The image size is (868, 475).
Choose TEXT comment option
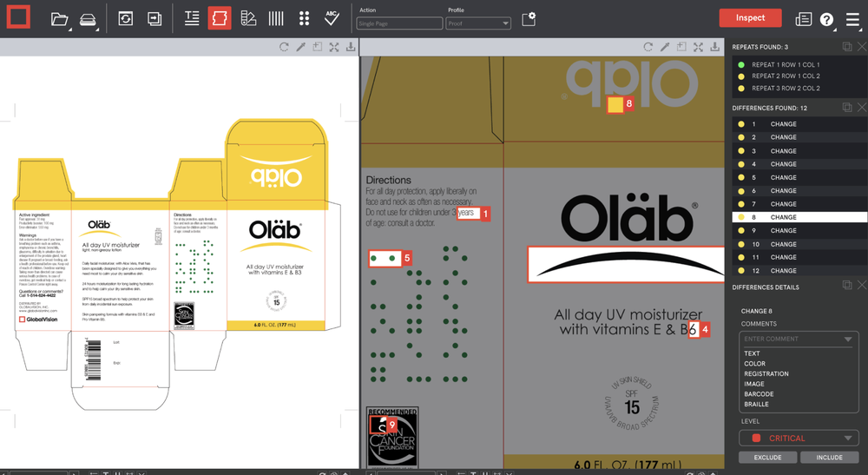[x=752, y=353]
